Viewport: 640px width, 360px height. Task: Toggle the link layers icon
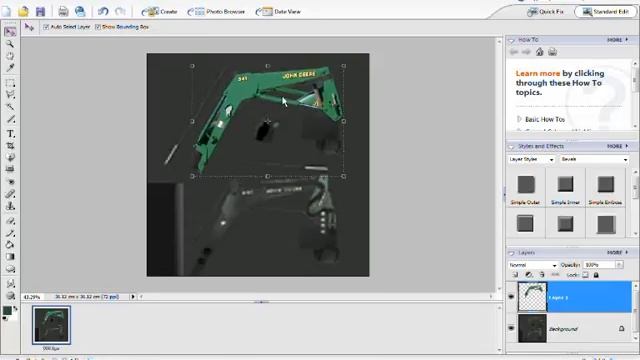555,275
